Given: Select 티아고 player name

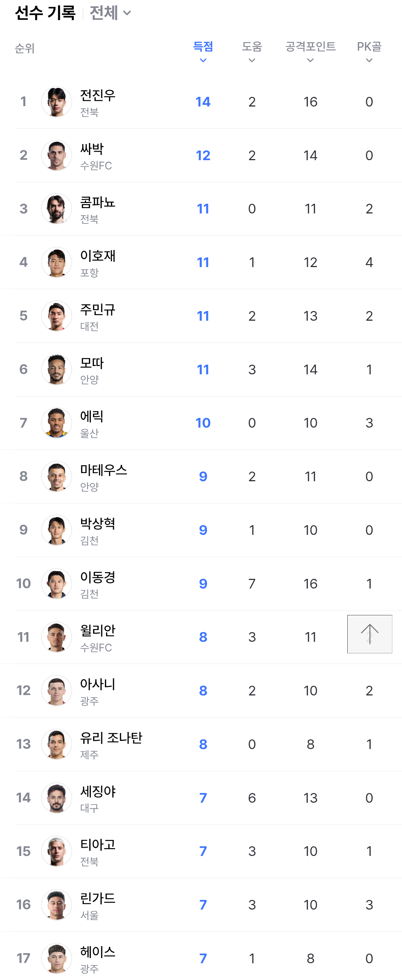Looking at the screenshot, I should coord(98,845).
